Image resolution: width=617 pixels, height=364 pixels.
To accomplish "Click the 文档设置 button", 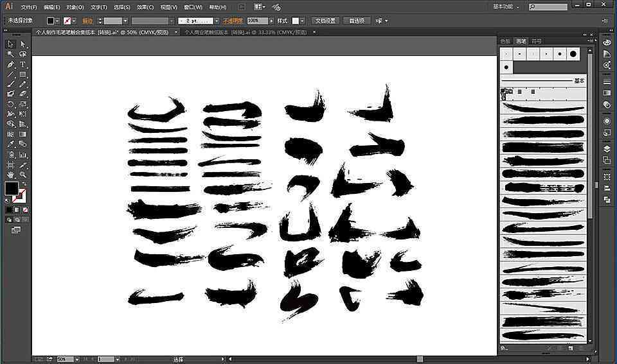I will click(325, 21).
